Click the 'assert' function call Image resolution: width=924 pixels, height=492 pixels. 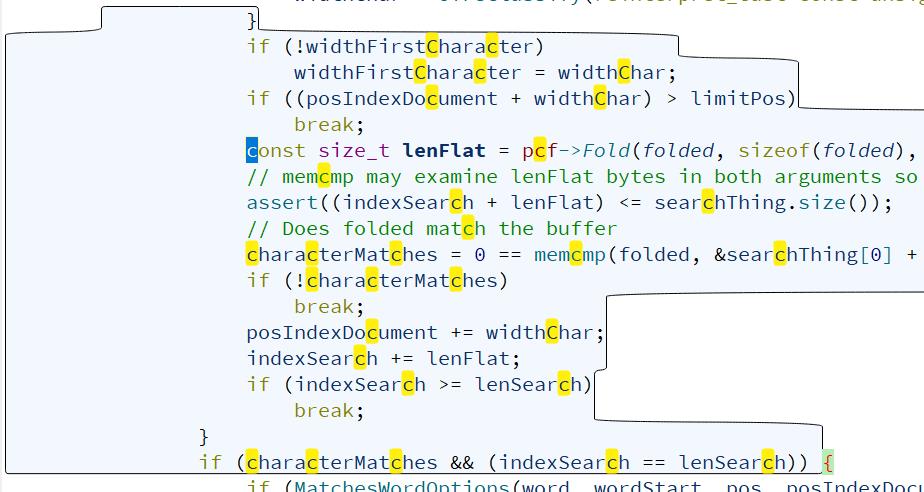coord(282,203)
